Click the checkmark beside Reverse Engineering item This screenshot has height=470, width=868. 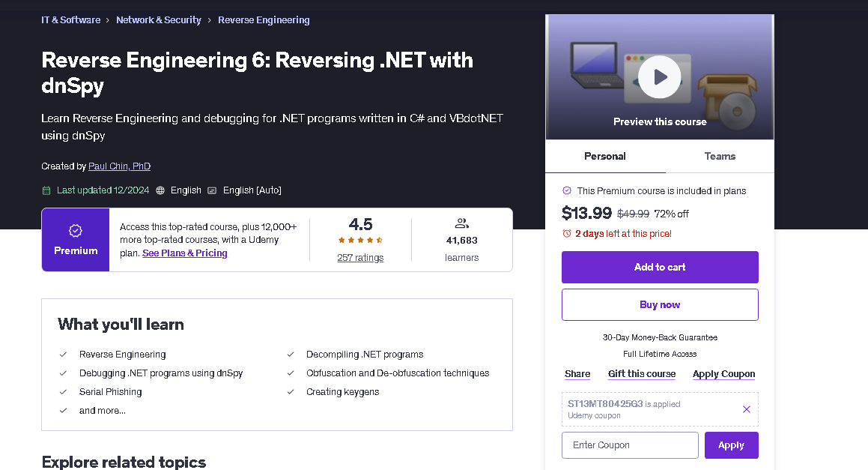(63, 355)
